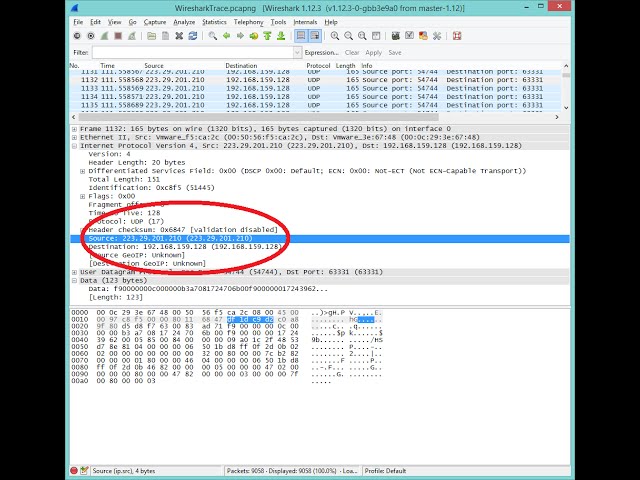
Task: Toggle packet list colorization
Action: [x=301, y=36]
